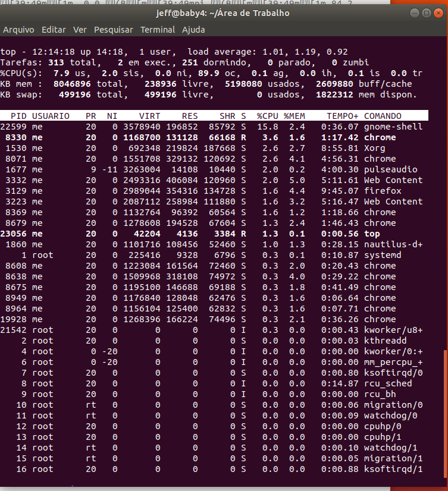The width and height of the screenshot is (448, 491).
Task: Click the VIRT column header
Action: coord(149,116)
